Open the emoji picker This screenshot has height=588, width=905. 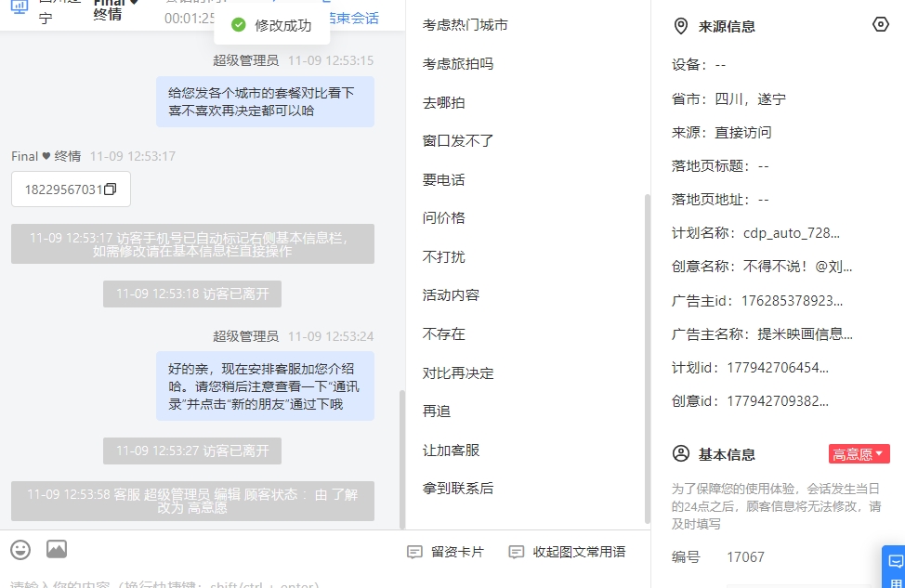click(x=20, y=549)
